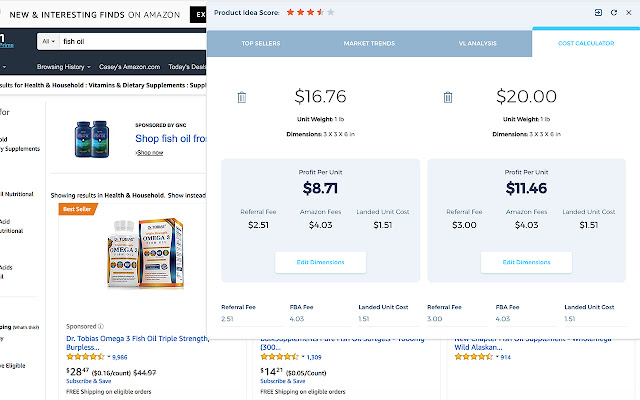Delete the $16.76 cost calculation

tap(242, 97)
